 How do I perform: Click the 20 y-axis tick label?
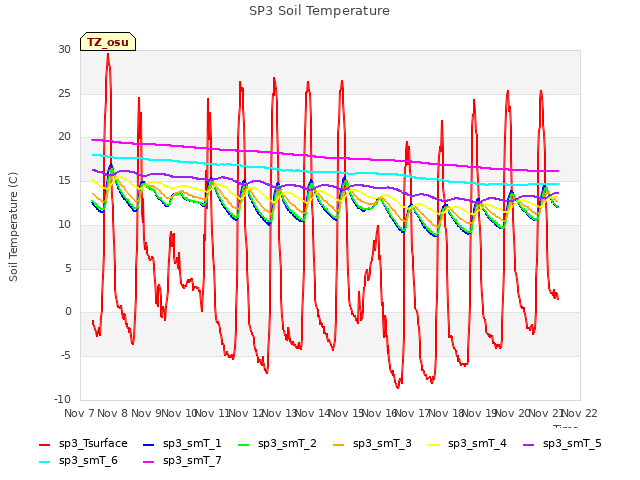coord(64,137)
